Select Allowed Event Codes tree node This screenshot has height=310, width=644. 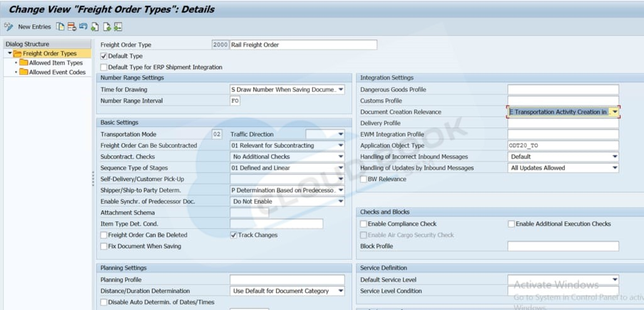point(57,72)
